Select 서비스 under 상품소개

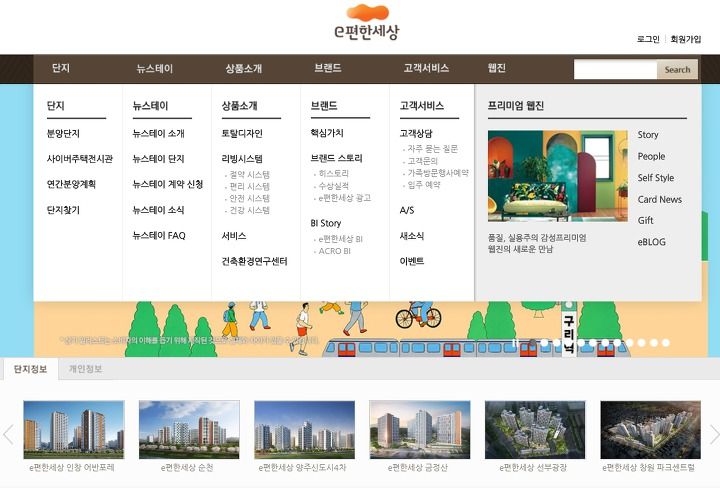pyautogui.click(x=234, y=236)
